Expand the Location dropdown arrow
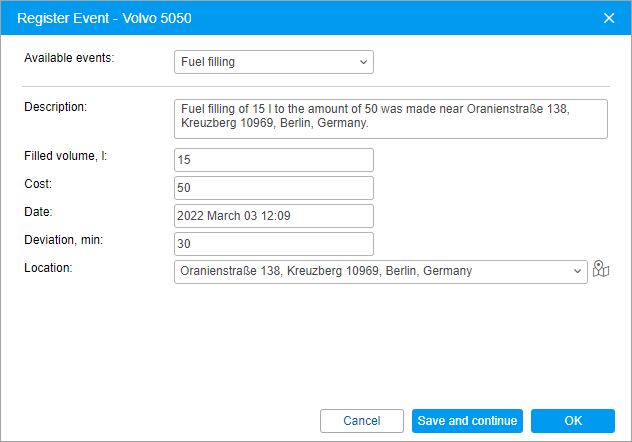Screen dimensions: 632x442 coord(577,271)
